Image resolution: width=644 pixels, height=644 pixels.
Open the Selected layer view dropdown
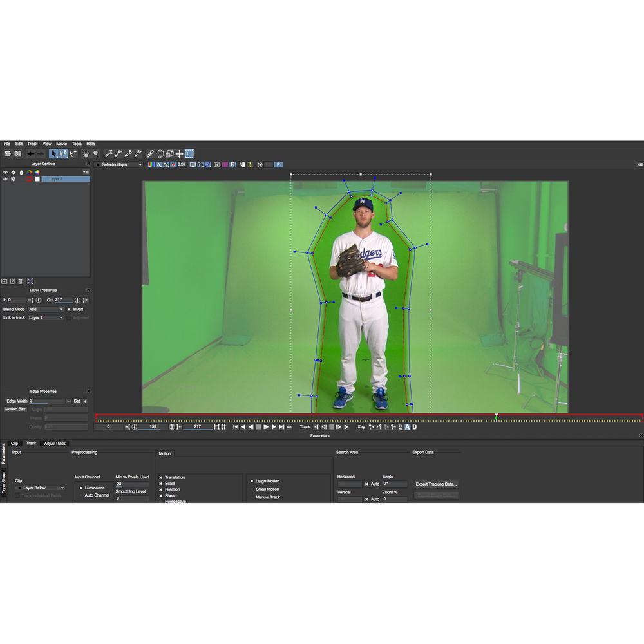(x=119, y=164)
